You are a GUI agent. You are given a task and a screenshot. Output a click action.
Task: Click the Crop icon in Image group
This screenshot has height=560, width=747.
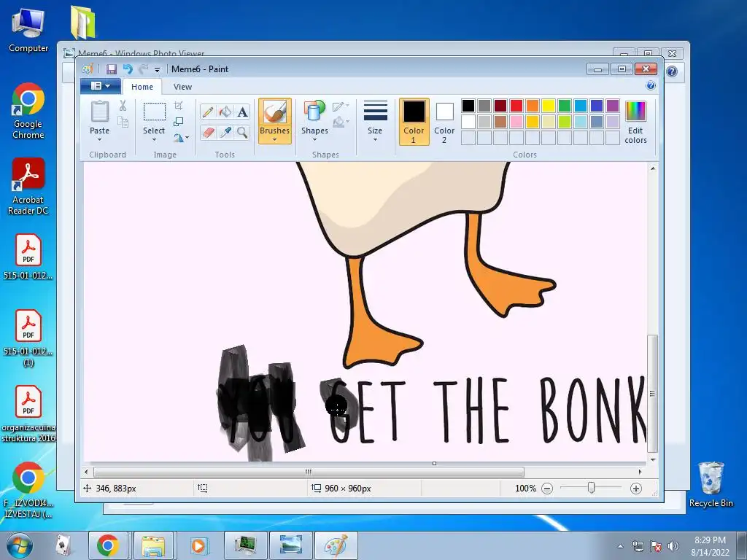[x=179, y=105]
